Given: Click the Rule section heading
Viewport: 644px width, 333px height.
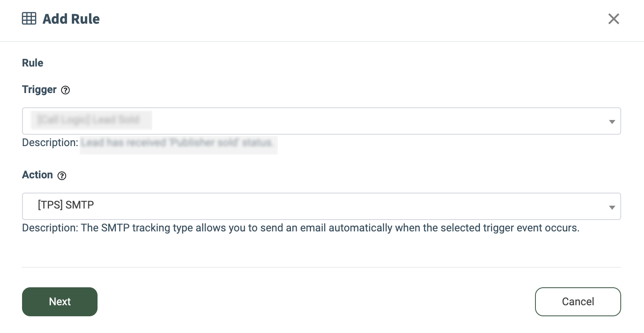Looking at the screenshot, I should pos(33,63).
